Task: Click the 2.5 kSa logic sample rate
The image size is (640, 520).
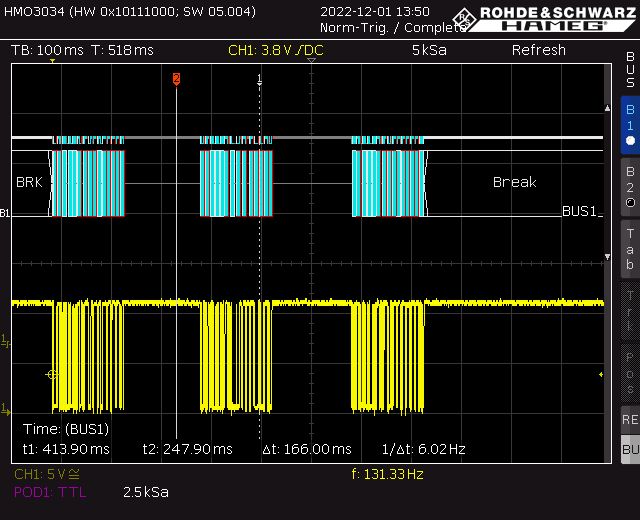Action: (x=146, y=492)
